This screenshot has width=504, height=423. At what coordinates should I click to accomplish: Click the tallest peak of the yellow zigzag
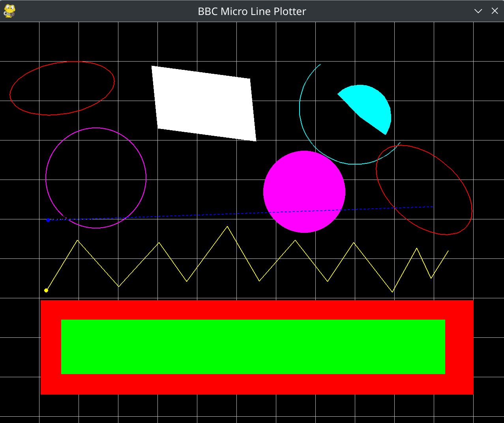[227, 226]
